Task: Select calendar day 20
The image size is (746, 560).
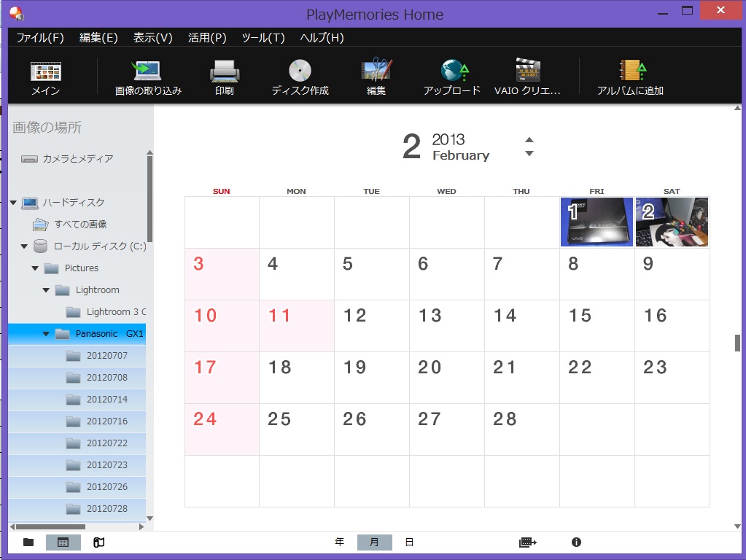Action: pyautogui.click(x=447, y=378)
